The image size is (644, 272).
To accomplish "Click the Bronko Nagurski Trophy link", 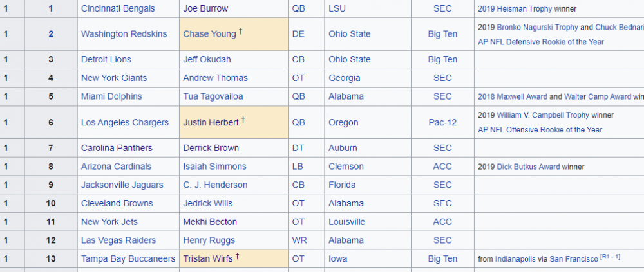I will (x=538, y=28).
